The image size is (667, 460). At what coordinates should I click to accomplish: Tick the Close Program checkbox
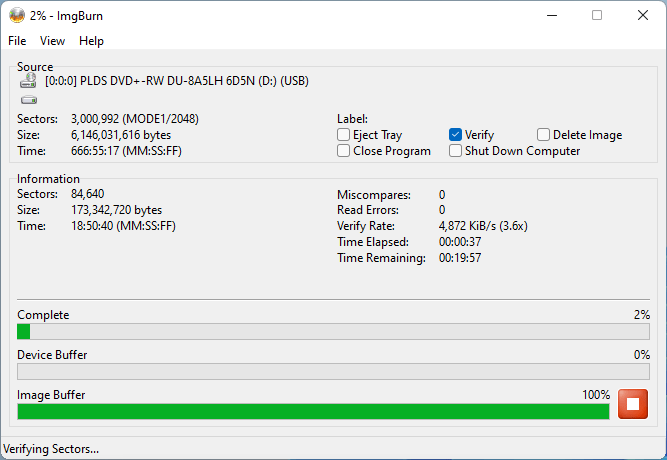click(344, 151)
